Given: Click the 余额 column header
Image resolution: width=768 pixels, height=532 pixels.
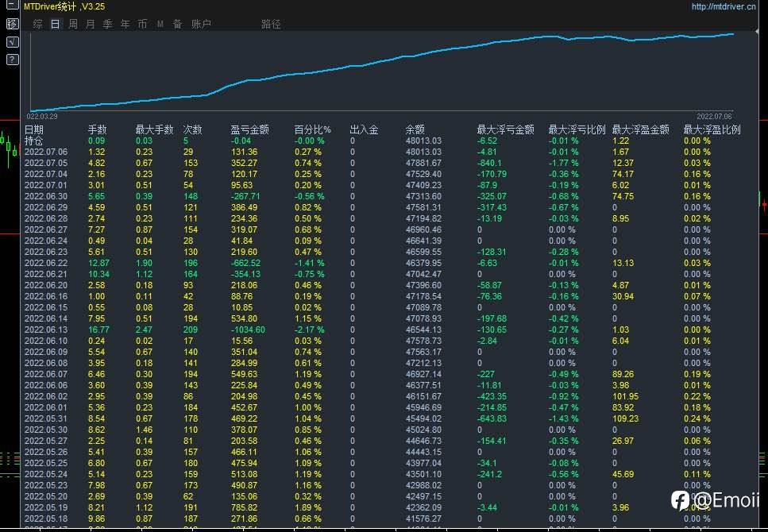Looking at the screenshot, I should click(415, 129).
